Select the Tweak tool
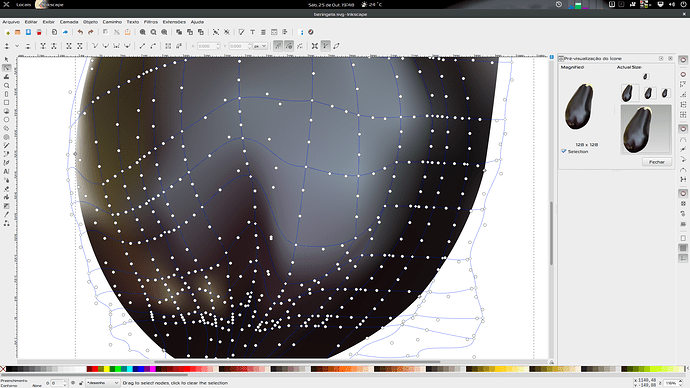Viewport: 690px width, 388px height. [6, 77]
